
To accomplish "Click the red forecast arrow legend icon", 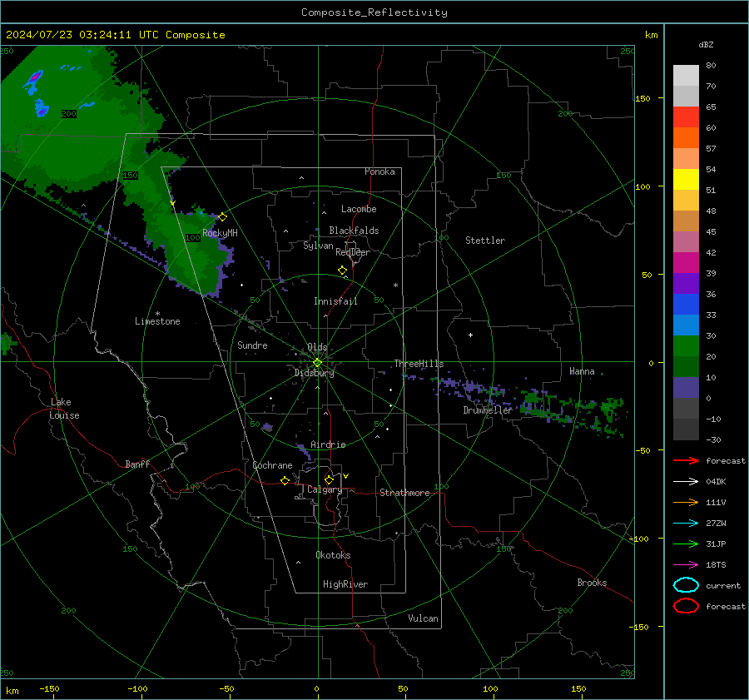I will pos(686,460).
